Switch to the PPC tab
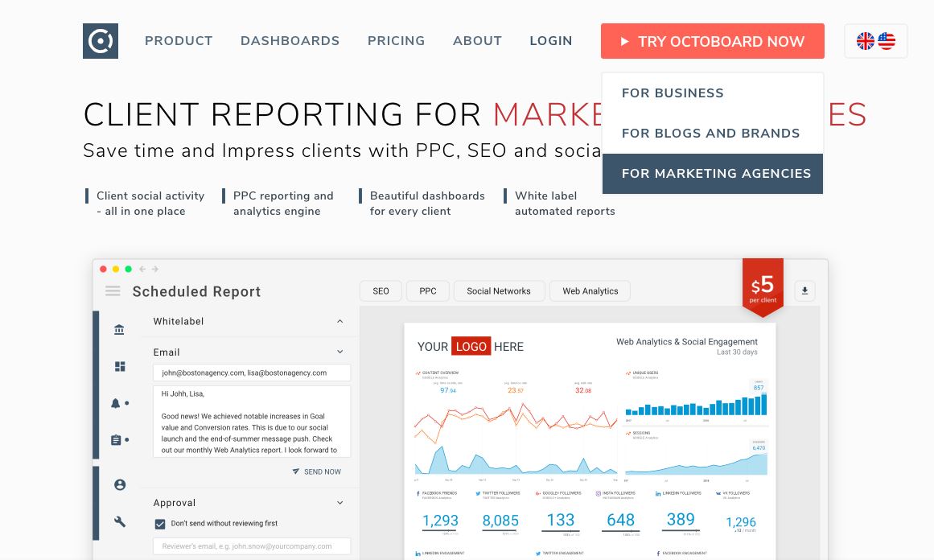The image size is (934, 560). pyautogui.click(x=428, y=290)
